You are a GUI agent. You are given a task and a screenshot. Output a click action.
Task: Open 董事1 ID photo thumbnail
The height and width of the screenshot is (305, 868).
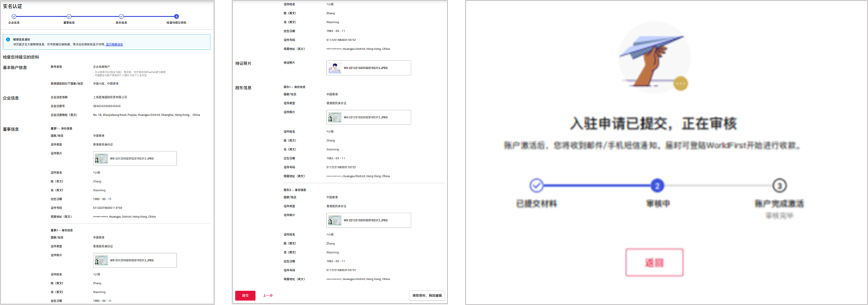[101, 159]
